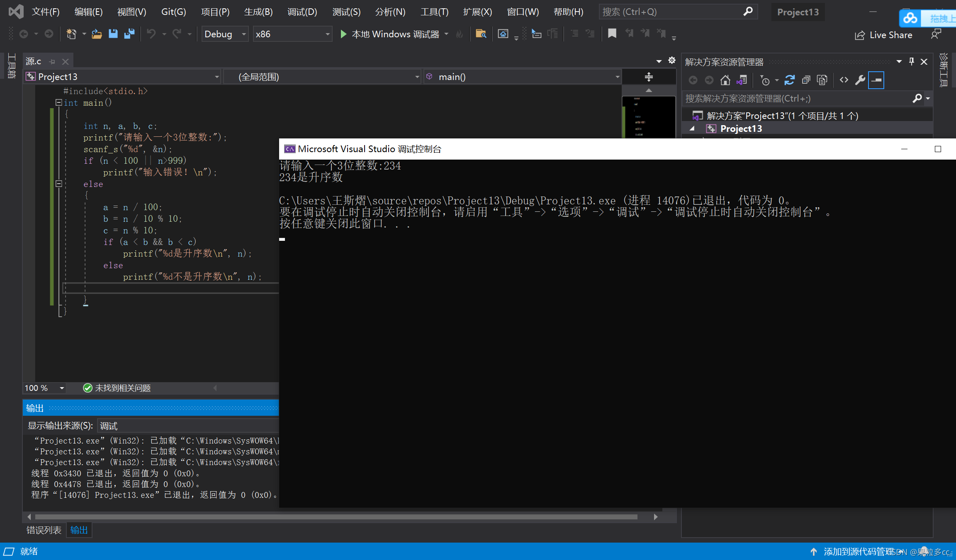Viewport: 956px width, 560px height.
Task: Click the New Project toolbar icon
Action: point(71,34)
